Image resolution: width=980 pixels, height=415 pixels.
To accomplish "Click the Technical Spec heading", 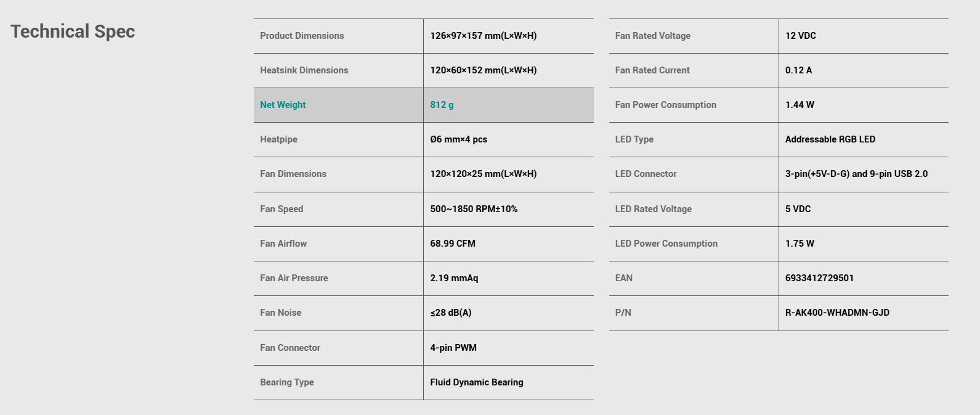I will click(73, 31).
